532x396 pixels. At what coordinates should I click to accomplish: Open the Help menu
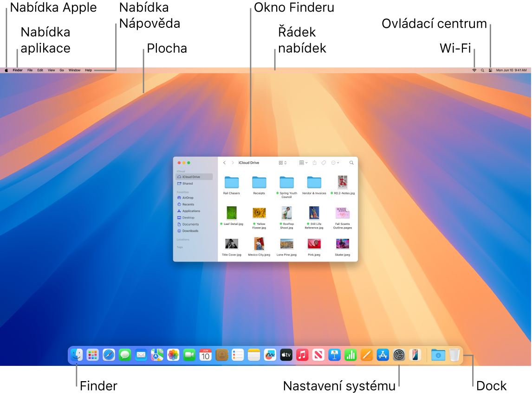tap(88, 70)
